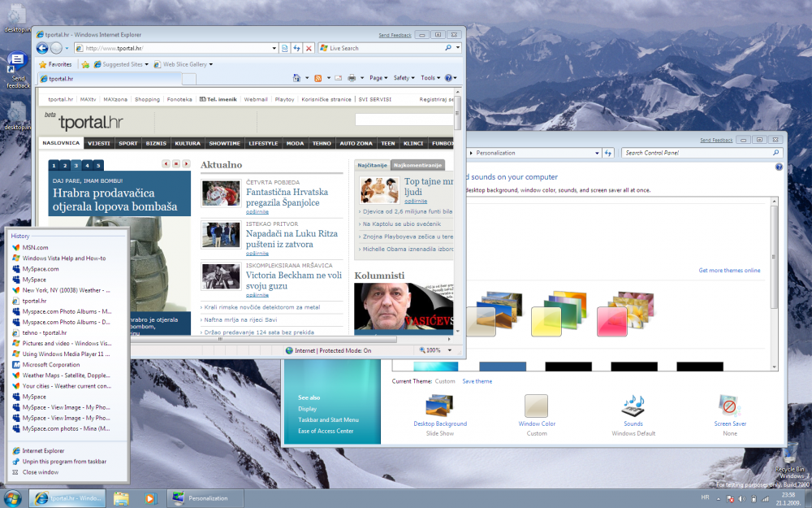This screenshot has width=812, height=508.
Task: Click the Forward arrow in Internet Explorer
Action: [56, 48]
